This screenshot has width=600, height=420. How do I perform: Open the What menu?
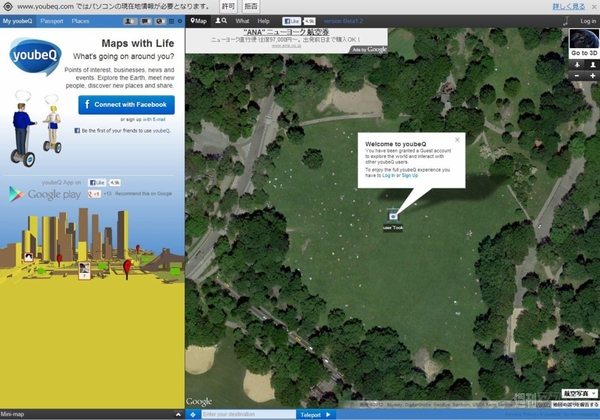click(x=242, y=21)
